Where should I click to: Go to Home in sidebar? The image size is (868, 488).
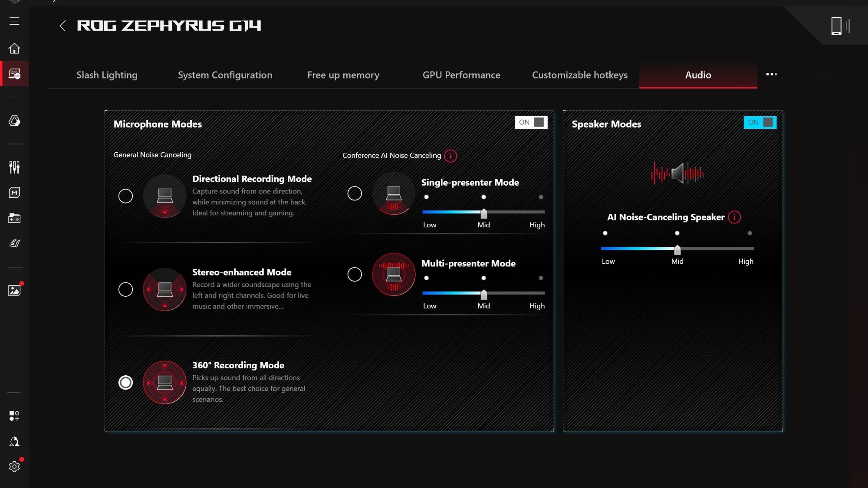coord(14,48)
